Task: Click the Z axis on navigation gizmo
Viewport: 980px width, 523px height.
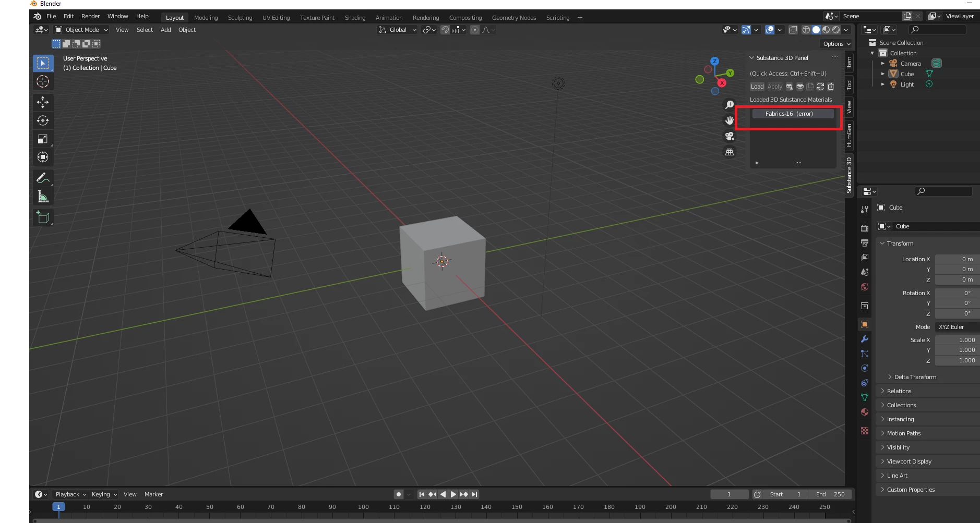Action: click(715, 61)
